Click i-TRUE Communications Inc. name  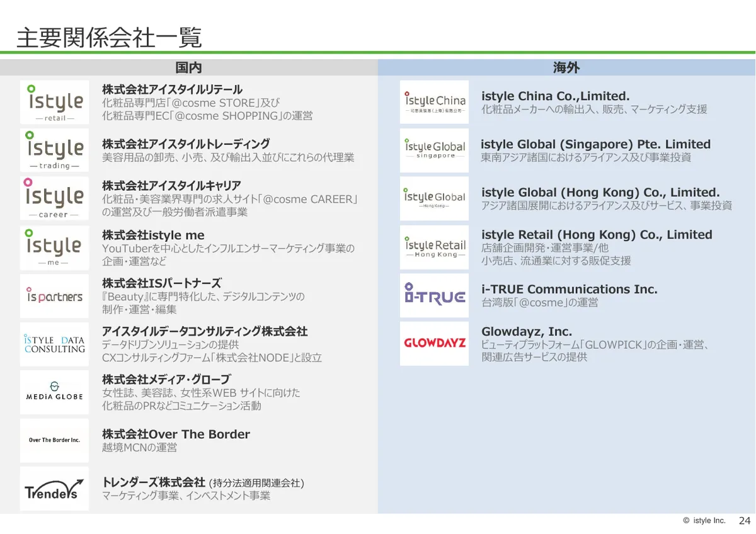tap(570, 290)
